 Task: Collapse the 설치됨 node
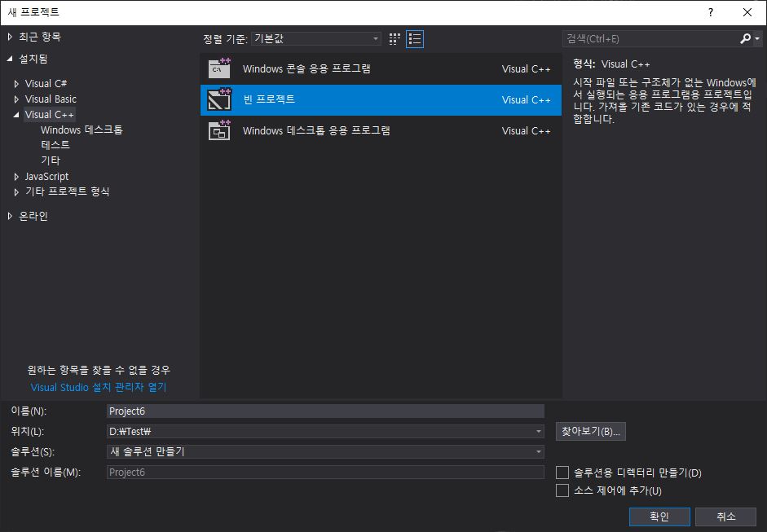10,59
